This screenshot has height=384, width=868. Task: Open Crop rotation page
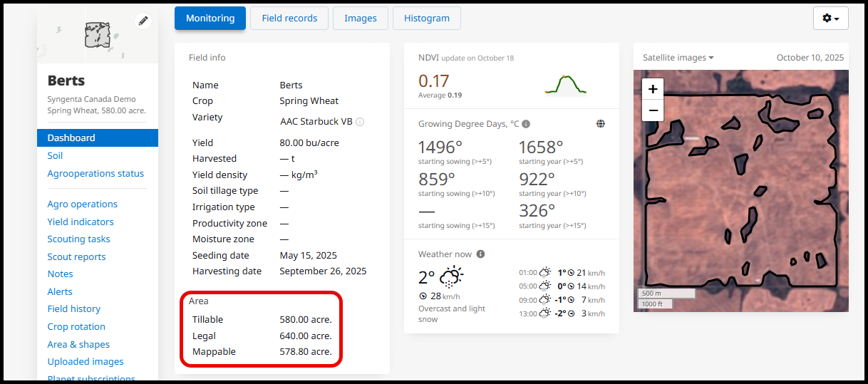(x=76, y=326)
